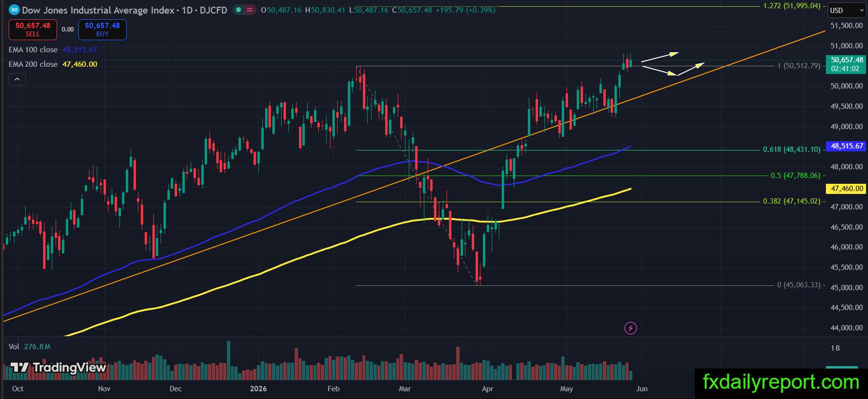
Task: Click Apr on the time axis
Action: pos(488,389)
